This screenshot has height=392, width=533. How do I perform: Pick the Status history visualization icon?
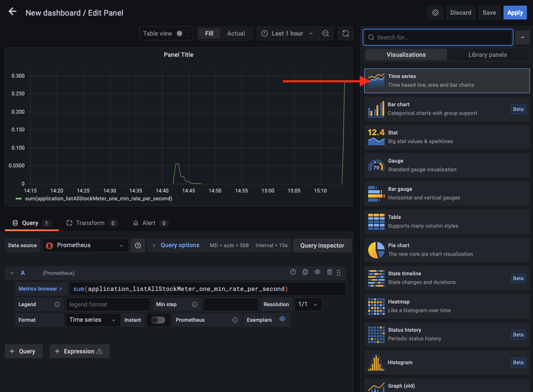[376, 334]
